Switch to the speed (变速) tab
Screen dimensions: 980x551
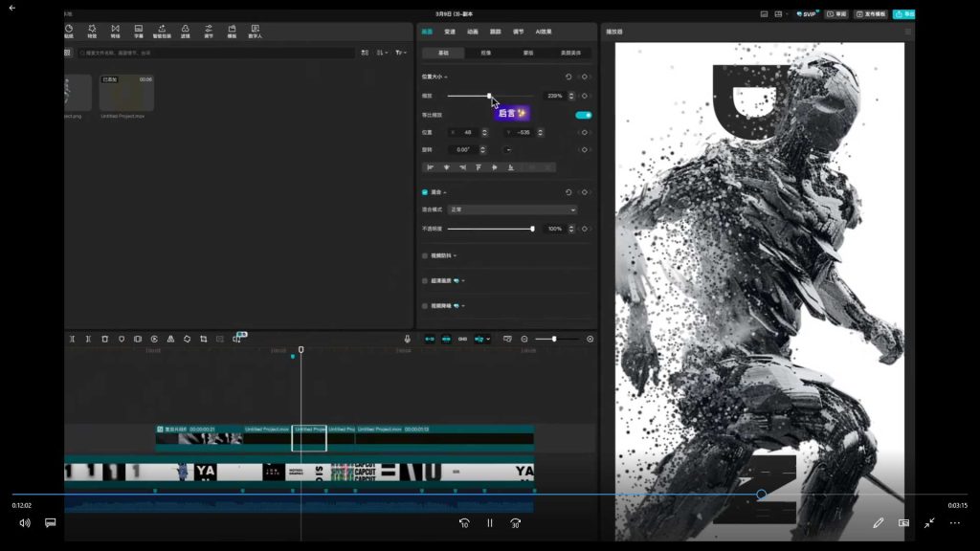450,32
